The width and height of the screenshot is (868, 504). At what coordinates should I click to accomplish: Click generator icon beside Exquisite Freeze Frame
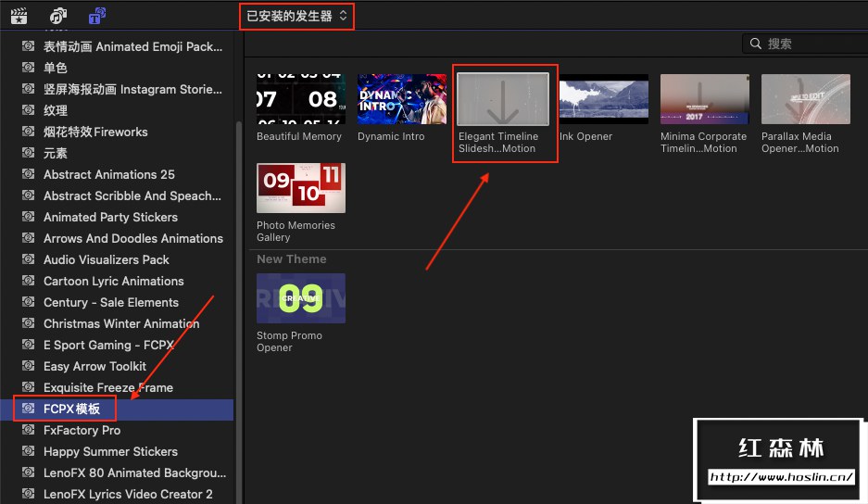click(28, 387)
